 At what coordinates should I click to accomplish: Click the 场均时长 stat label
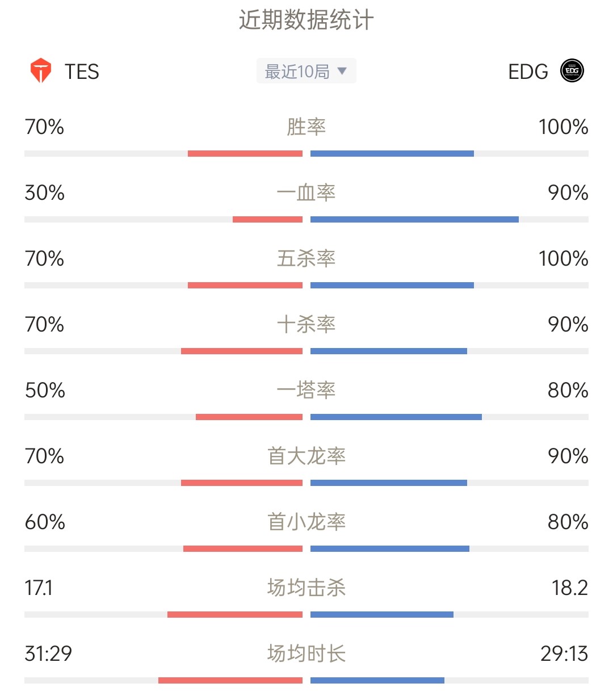306,653
